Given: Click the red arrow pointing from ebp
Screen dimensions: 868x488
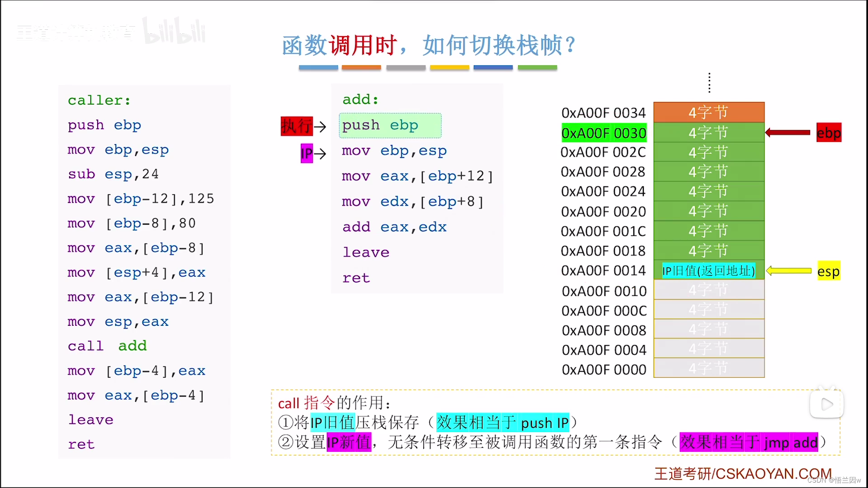Looking at the screenshot, I should pos(788,132).
